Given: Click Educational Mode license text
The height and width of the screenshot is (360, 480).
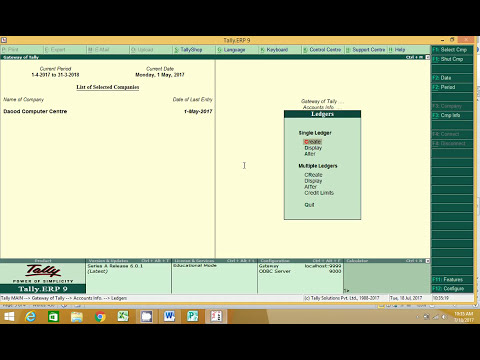Looking at the screenshot, I should [195, 266].
